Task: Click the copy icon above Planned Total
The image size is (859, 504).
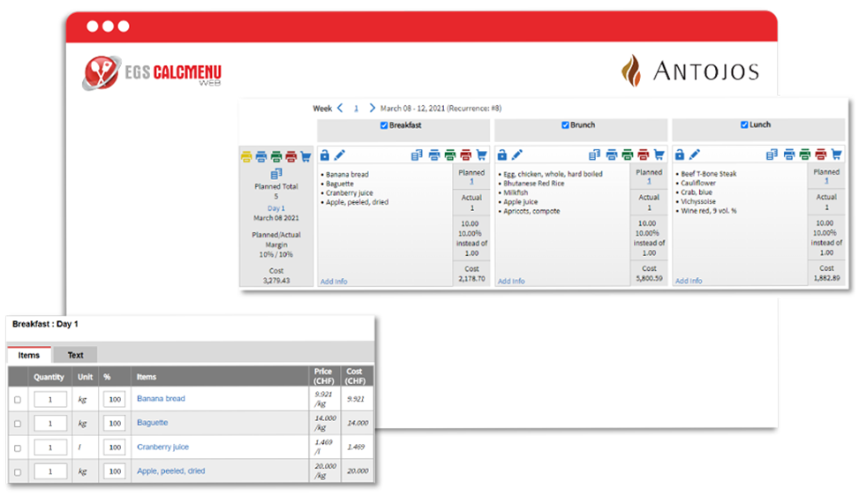Action: pyautogui.click(x=276, y=174)
